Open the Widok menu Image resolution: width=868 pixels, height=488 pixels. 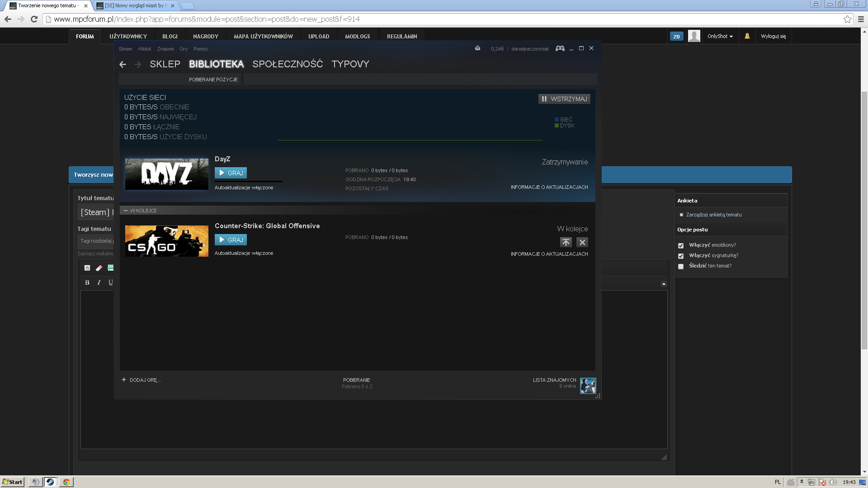[x=145, y=49]
